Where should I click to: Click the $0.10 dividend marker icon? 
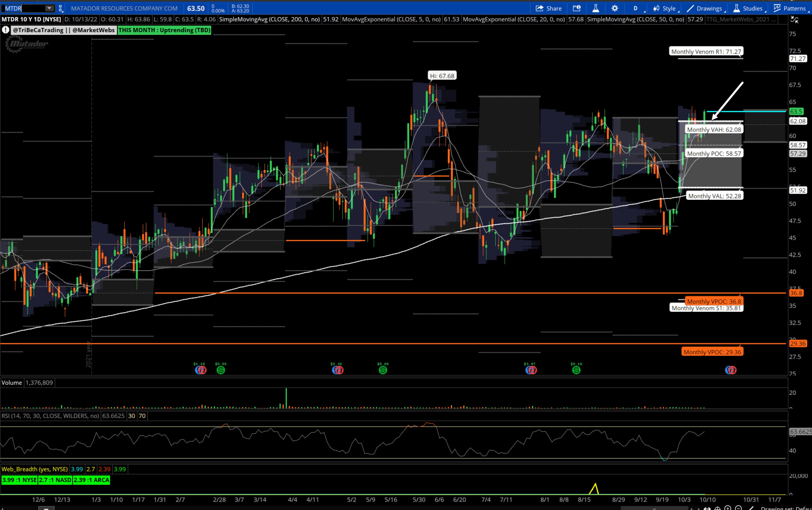576,370
